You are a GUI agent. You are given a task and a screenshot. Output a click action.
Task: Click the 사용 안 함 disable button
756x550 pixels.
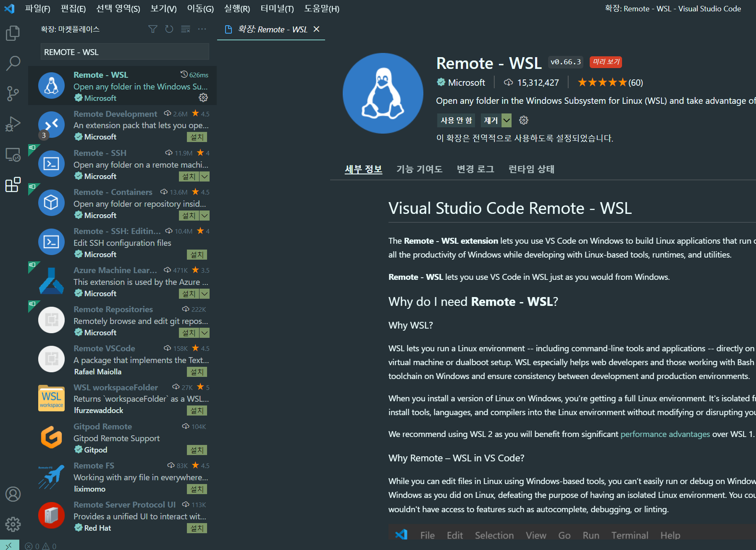coord(456,120)
